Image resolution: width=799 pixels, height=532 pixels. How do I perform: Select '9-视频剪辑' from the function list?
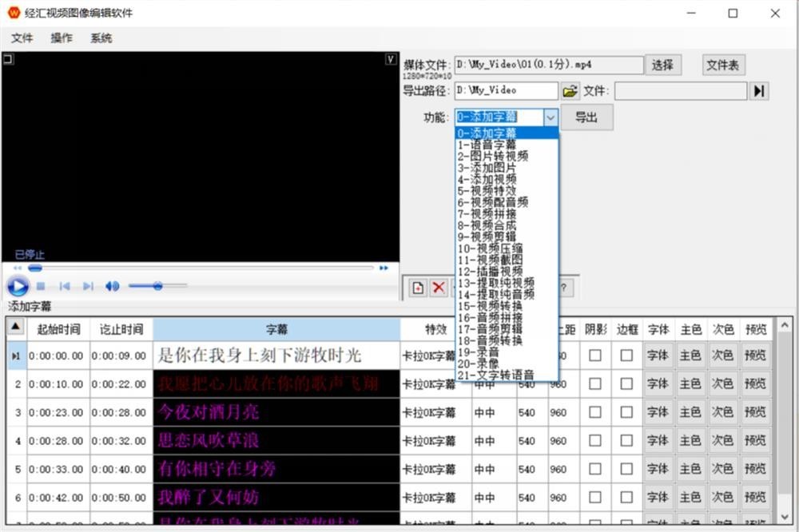[487, 236]
